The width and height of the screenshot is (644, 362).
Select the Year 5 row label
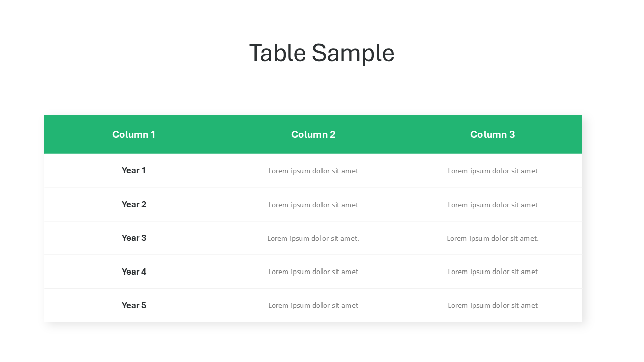tap(134, 305)
